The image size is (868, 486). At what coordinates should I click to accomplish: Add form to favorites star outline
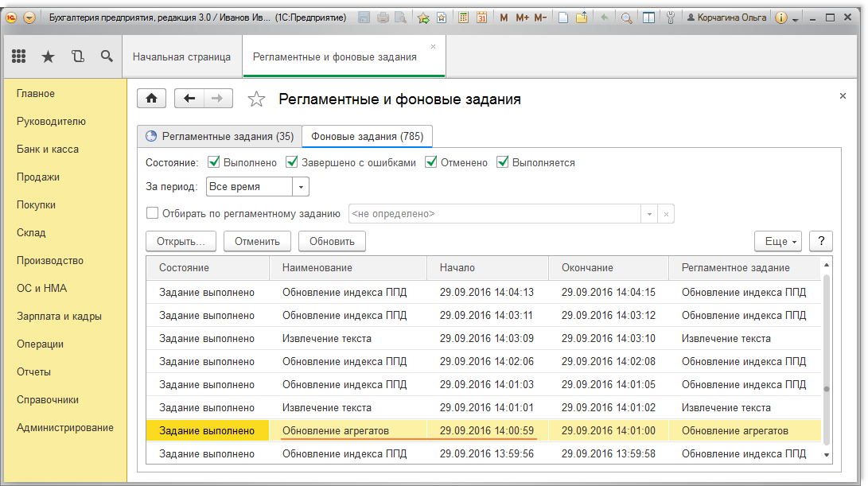pyautogui.click(x=255, y=99)
